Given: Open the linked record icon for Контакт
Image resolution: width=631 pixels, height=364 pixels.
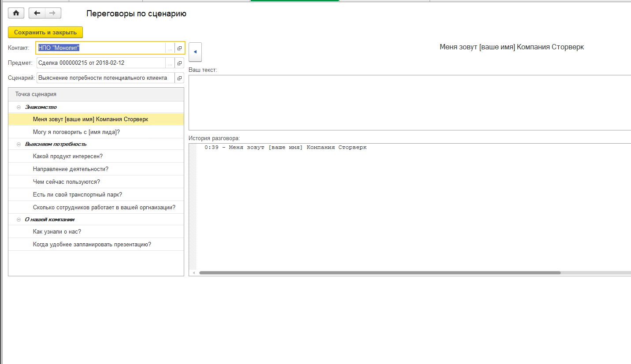Looking at the screenshot, I should click(179, 48).
